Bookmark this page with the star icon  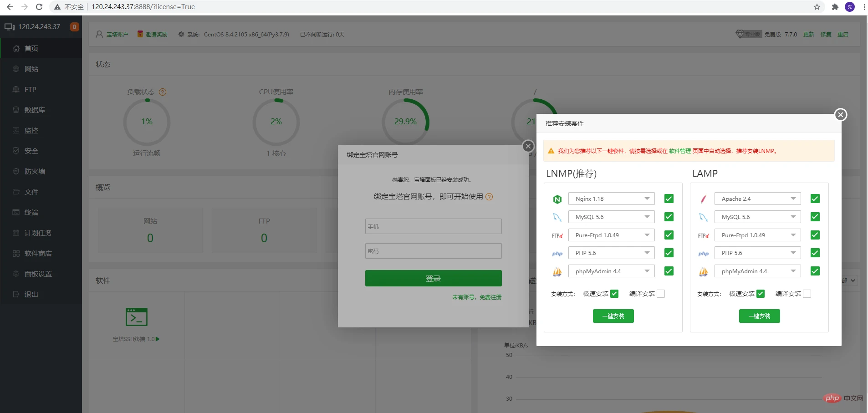tap(817, 7)
